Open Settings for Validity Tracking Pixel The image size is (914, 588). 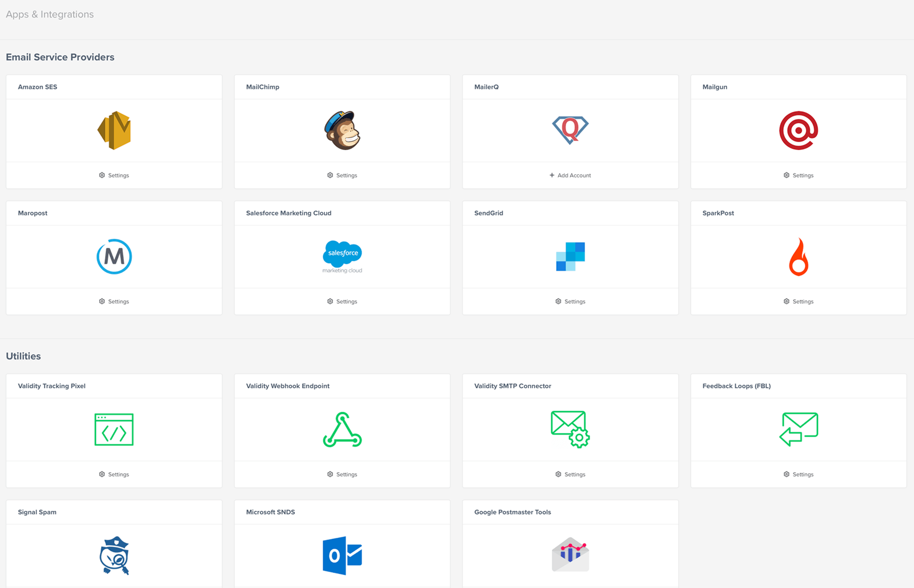114,474
